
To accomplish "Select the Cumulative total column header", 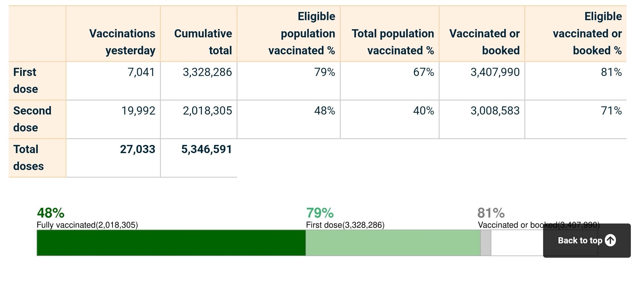I will pos(203,42).
